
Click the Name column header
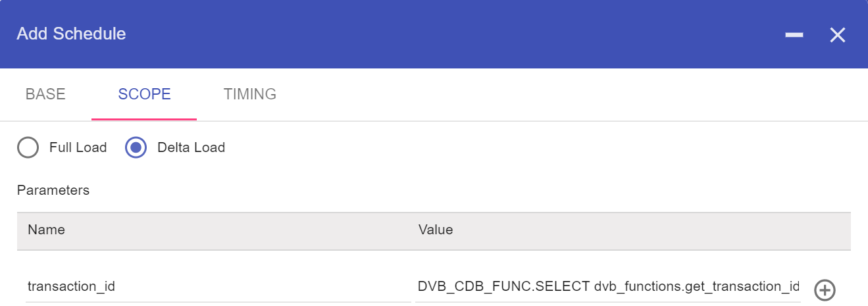(46, 230)
